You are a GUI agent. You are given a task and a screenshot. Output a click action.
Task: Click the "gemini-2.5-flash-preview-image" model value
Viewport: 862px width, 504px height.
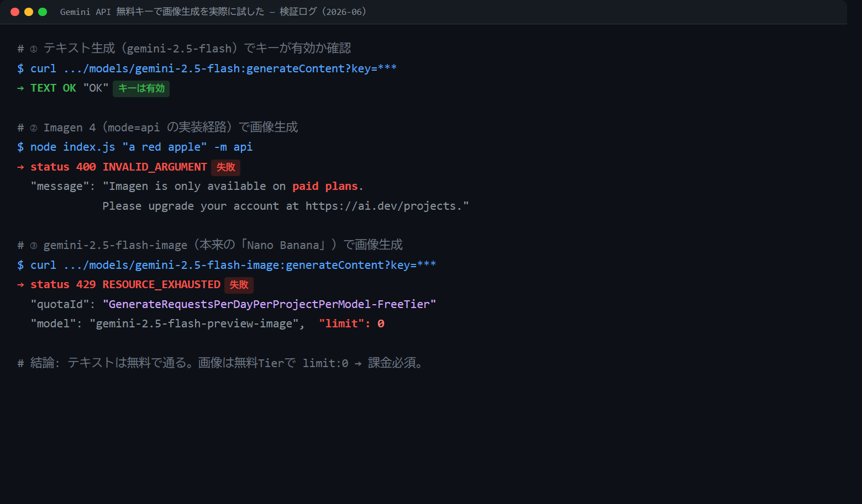point(193,323)
